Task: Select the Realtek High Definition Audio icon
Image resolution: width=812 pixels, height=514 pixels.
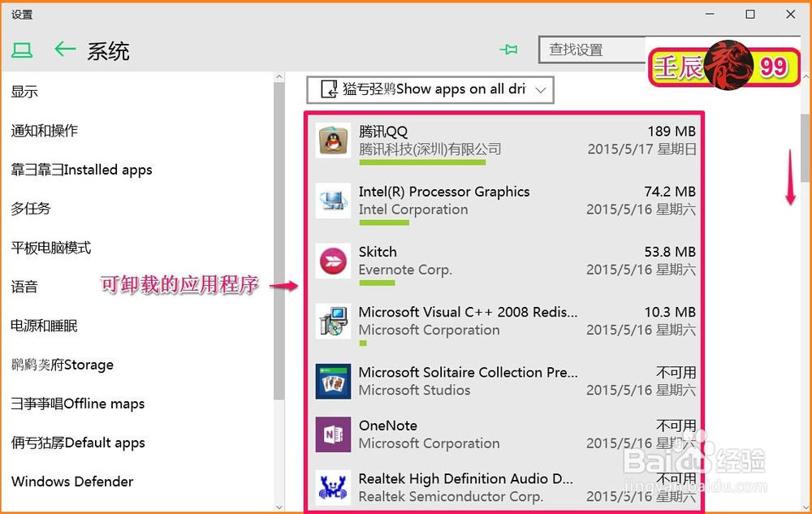Action: point(333,486)
